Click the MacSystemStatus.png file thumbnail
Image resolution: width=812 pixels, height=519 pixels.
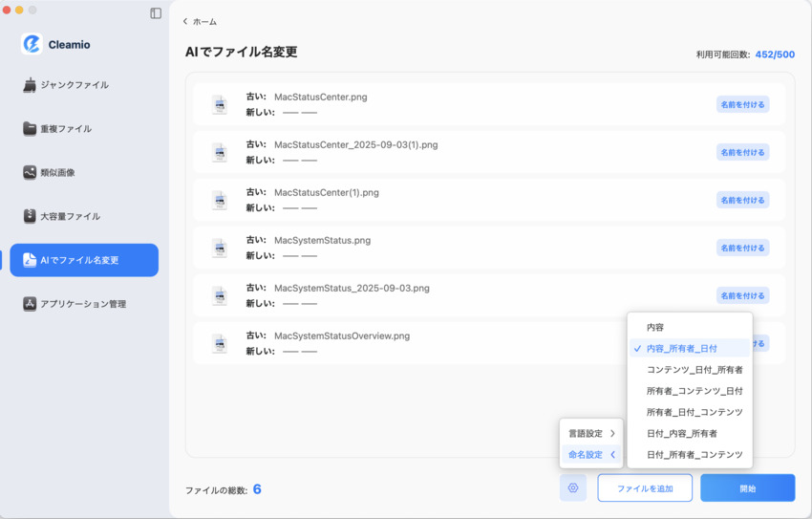click(220, 249)
